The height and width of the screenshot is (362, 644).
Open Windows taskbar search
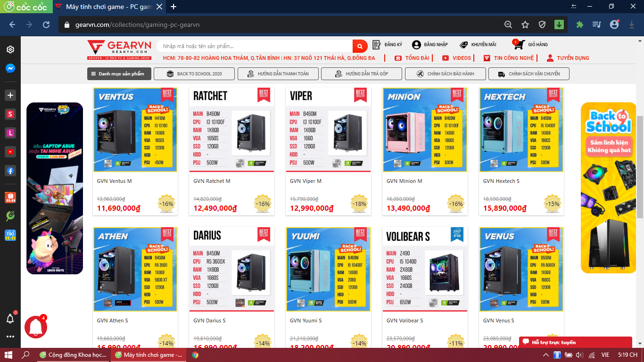coord(26,355)
